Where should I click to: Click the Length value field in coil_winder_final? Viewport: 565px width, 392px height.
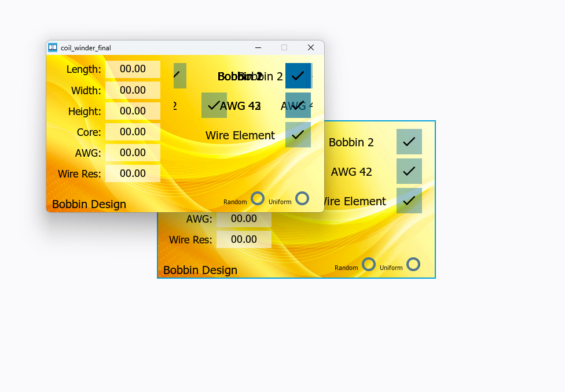[x=133, y=69]
